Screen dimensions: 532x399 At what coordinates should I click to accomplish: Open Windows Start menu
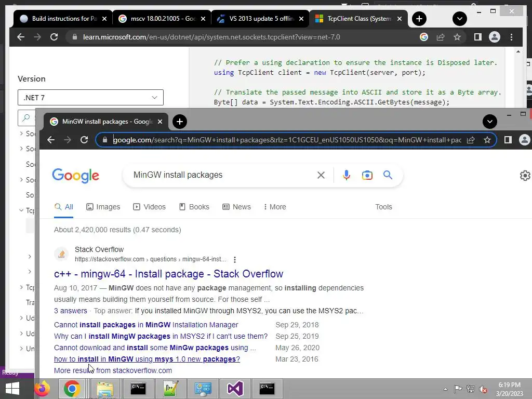pos(12,389)
